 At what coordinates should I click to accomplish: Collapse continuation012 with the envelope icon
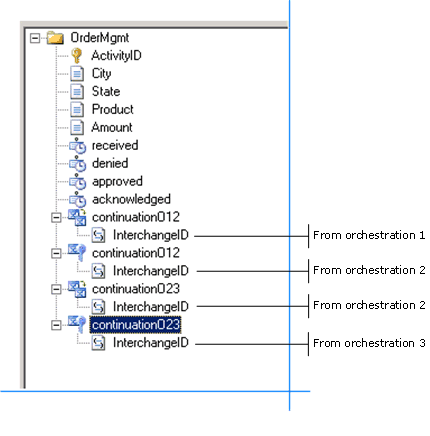click(56, 218)
